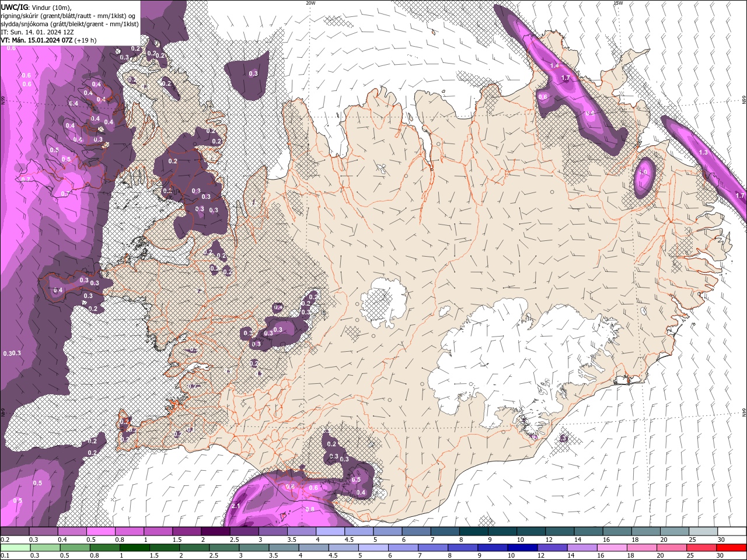Click the '15W' longitude label
Viewport: 747px width, 560px height.
click(x=618, y=3)
